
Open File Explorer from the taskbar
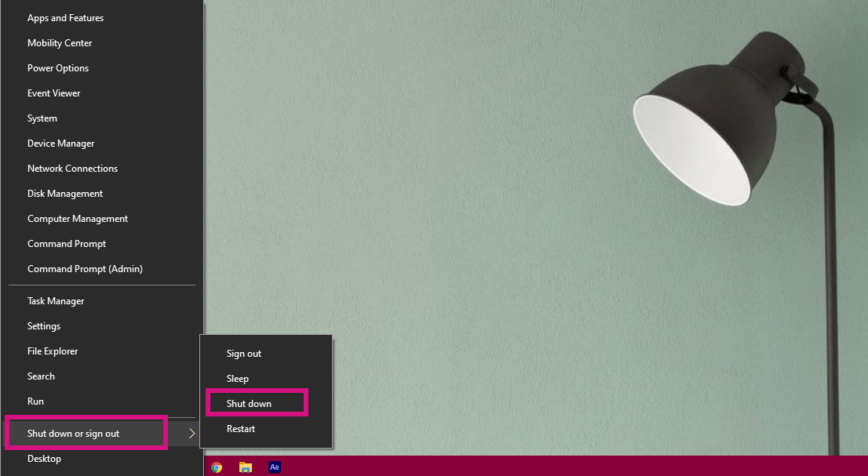246,467
